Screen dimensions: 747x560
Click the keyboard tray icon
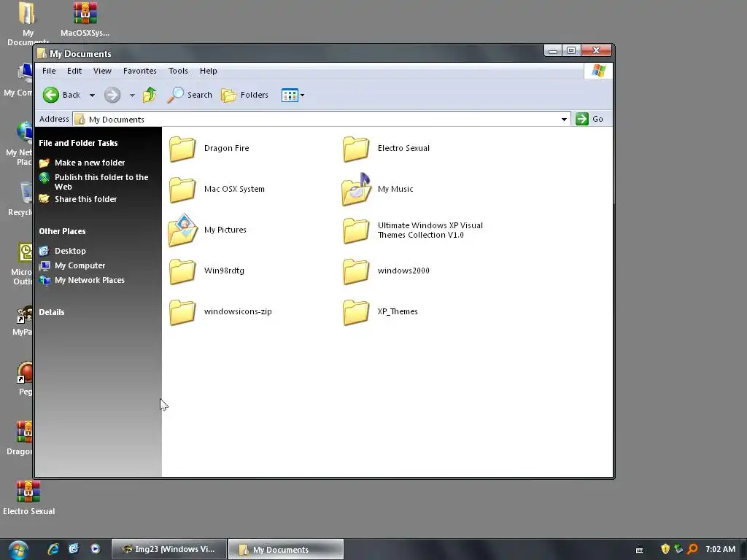point(639,550)
